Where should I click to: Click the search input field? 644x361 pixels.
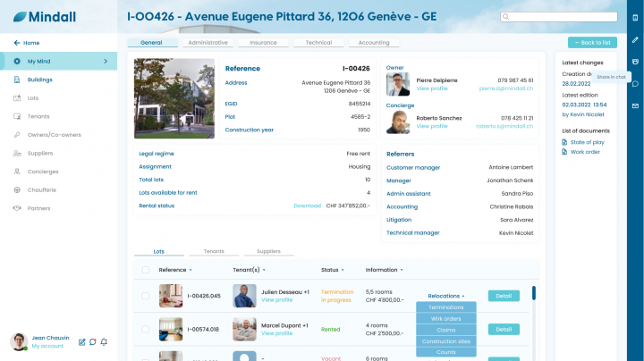558,17
